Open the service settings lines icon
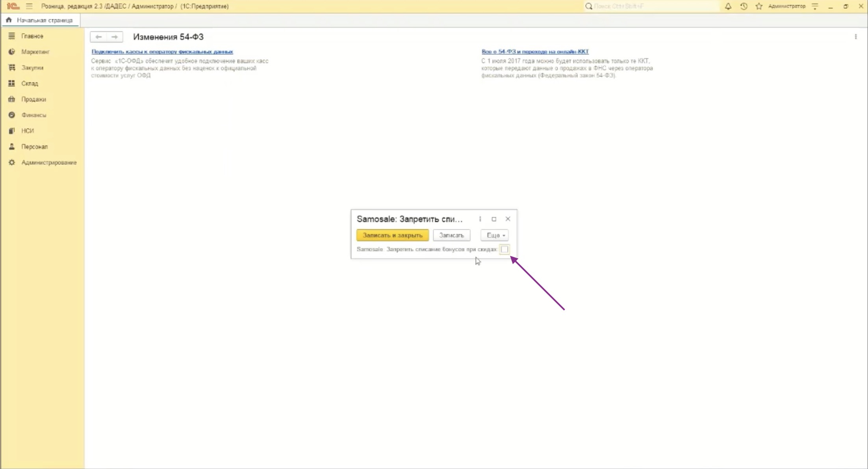Viewport: 868px width, 469px height. coord(815,6)
